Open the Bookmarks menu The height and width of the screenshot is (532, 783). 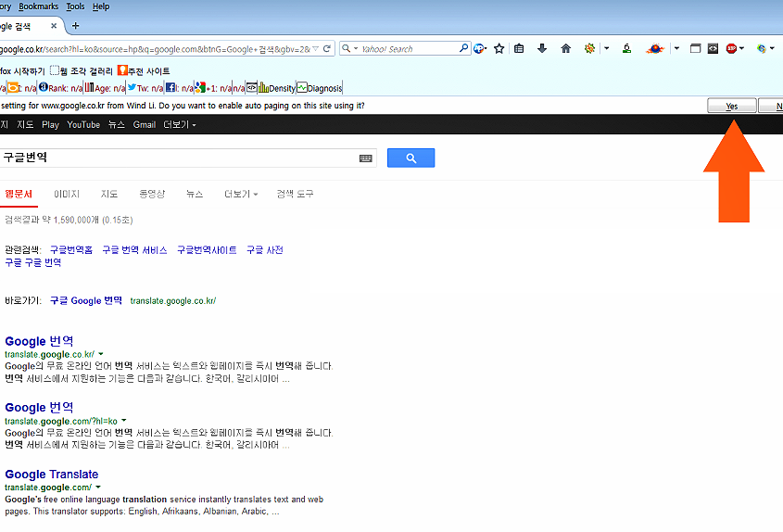[x=38, y=6]
